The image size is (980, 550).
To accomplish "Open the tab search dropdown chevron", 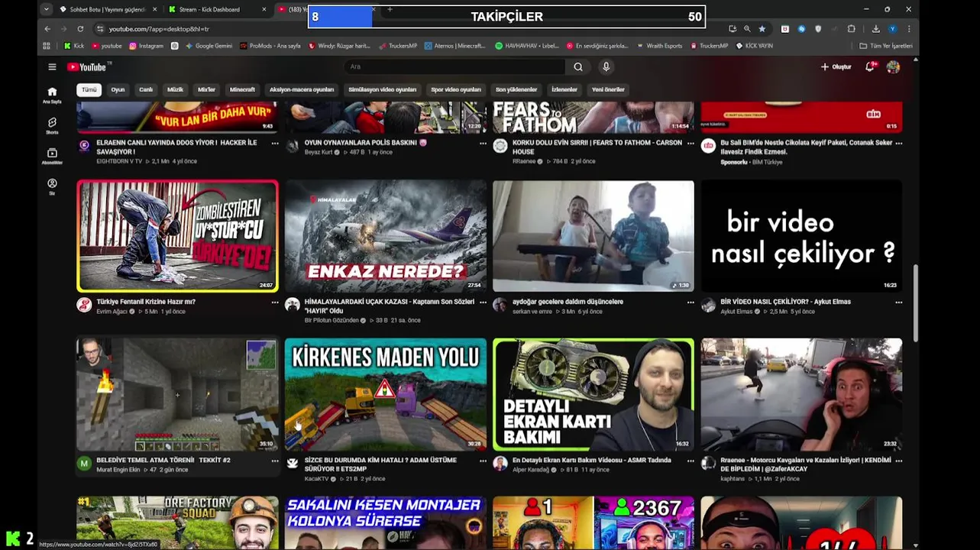I will tap(47, 9).
